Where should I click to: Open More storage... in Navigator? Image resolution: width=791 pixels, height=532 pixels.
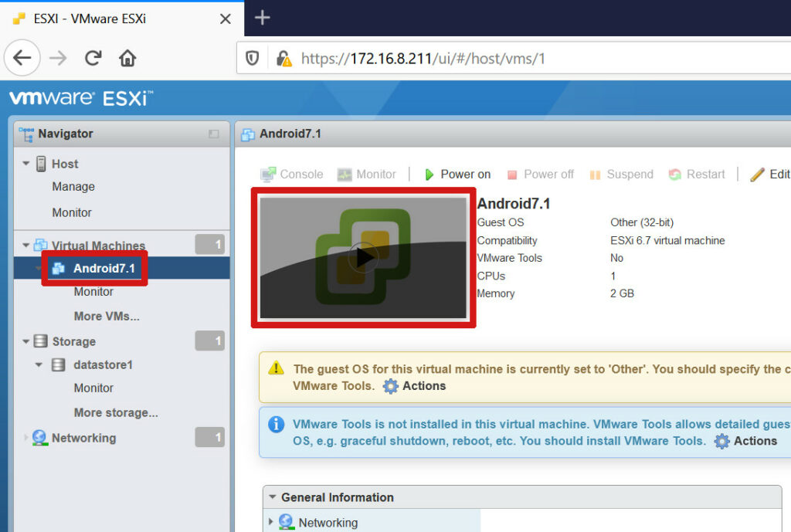coord(116,412)
